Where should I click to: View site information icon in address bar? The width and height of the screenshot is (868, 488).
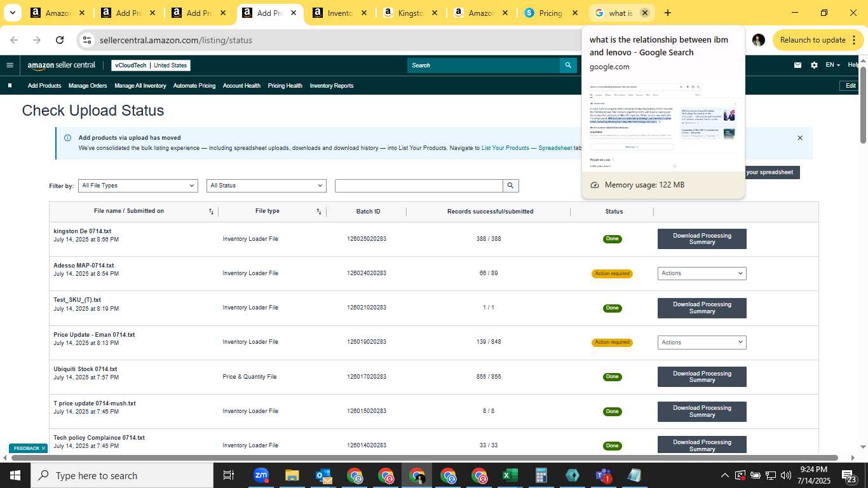87,40
